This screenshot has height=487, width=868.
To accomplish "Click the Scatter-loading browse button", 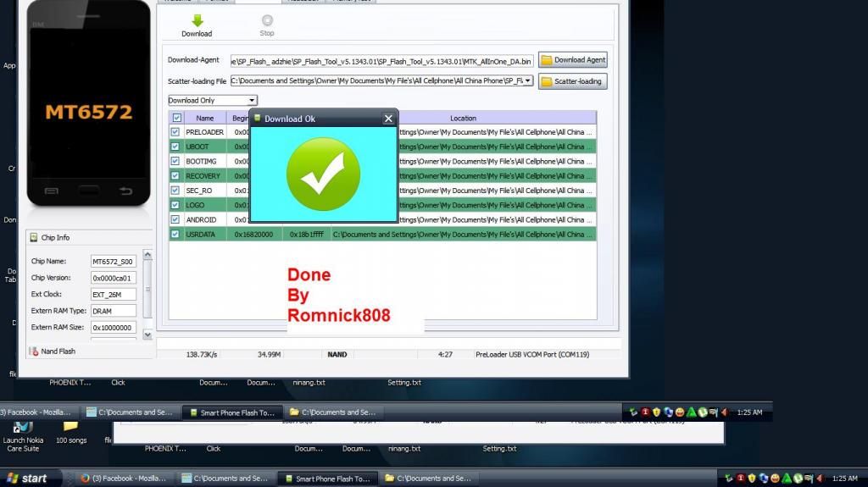I will tap(573, 81).
